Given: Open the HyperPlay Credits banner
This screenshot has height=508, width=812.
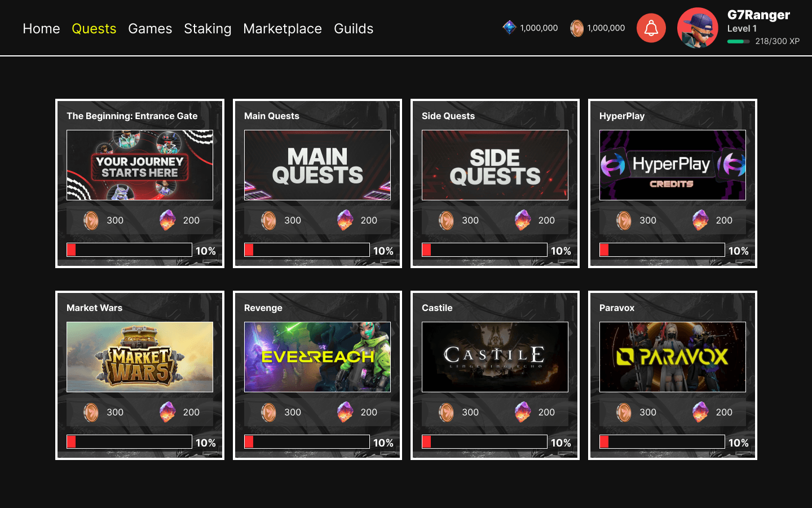Looking at the screenshot, I should [673, 165].
